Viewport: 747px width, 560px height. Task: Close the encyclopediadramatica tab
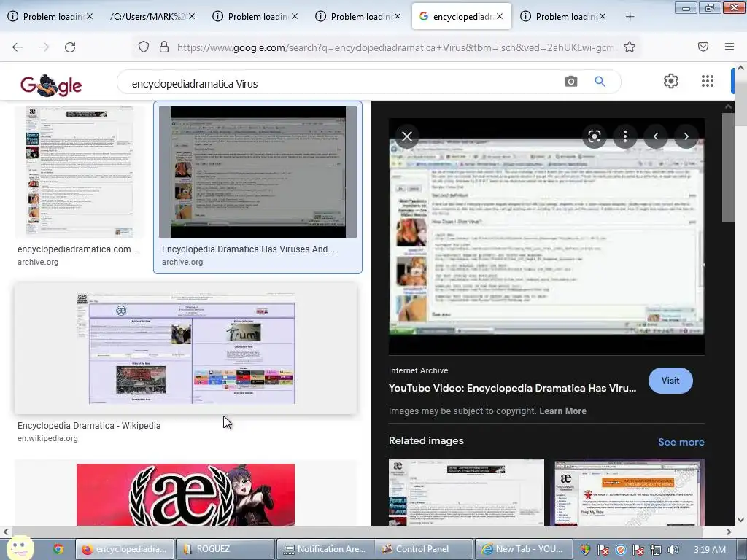click(x=499, y=16)
